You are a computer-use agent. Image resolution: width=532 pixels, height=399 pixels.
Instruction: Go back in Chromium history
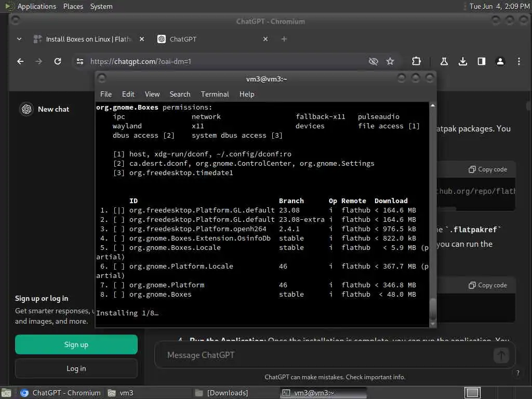(x=20, y=61)
